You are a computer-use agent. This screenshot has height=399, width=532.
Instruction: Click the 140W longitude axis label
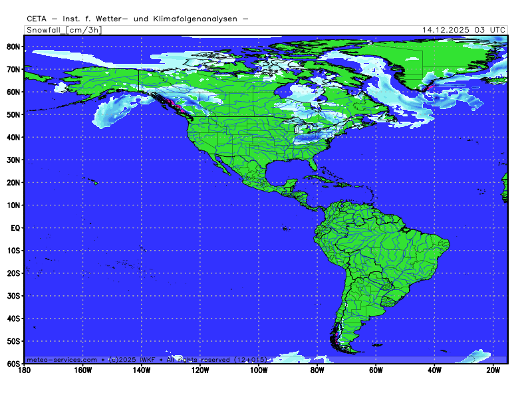pyautogui.click(x=142, y=370)
